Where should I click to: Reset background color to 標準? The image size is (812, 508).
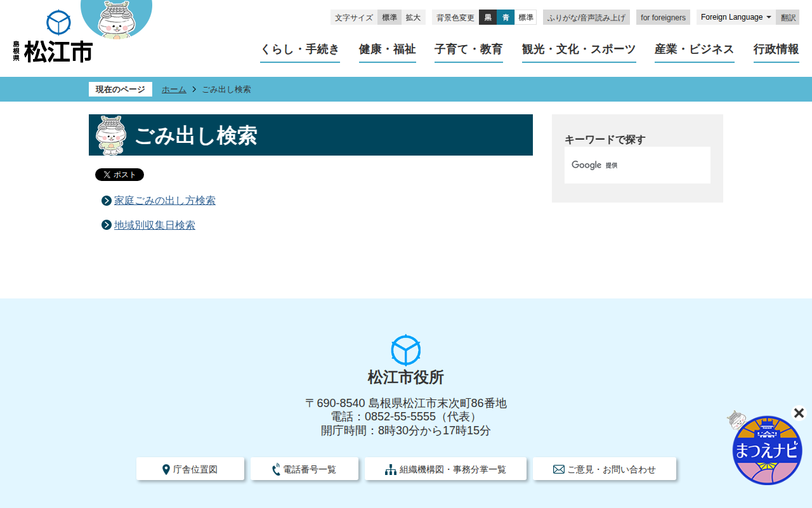click(526, 17)
